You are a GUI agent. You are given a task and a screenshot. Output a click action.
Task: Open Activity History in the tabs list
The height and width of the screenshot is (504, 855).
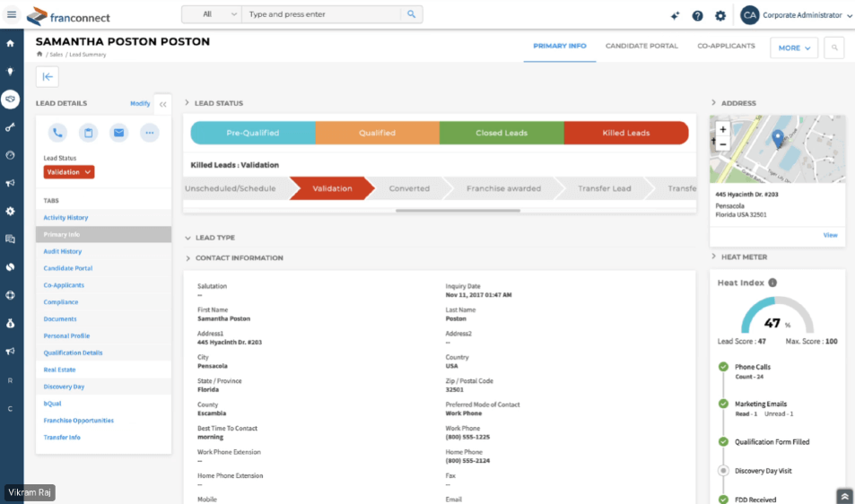point(66,218)
